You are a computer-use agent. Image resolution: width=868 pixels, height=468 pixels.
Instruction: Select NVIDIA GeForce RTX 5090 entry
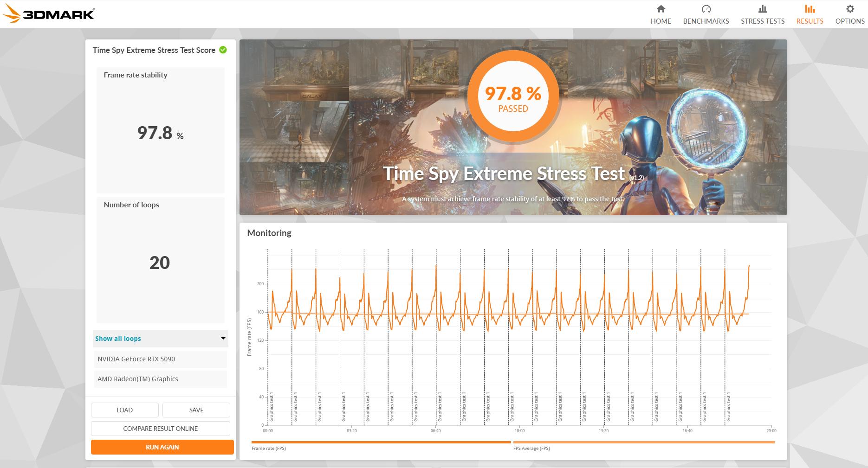[x=161, y=359]
